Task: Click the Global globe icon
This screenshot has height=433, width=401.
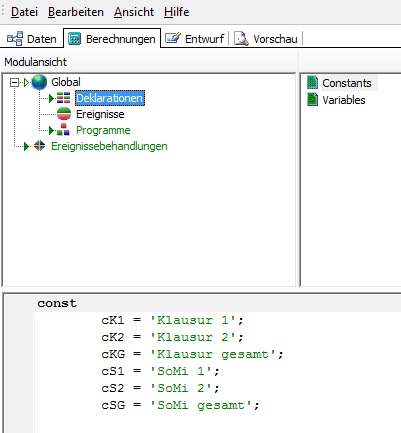Action: click(x=39, y=82)
